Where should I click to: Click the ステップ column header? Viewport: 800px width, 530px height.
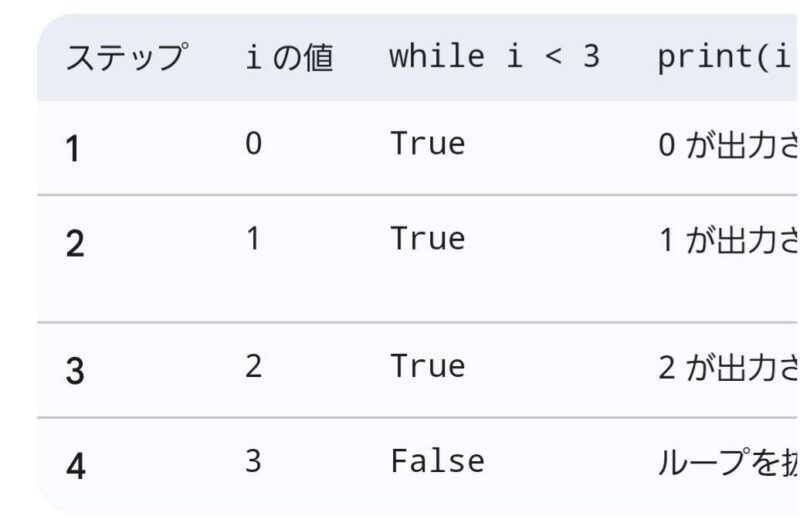124,58
